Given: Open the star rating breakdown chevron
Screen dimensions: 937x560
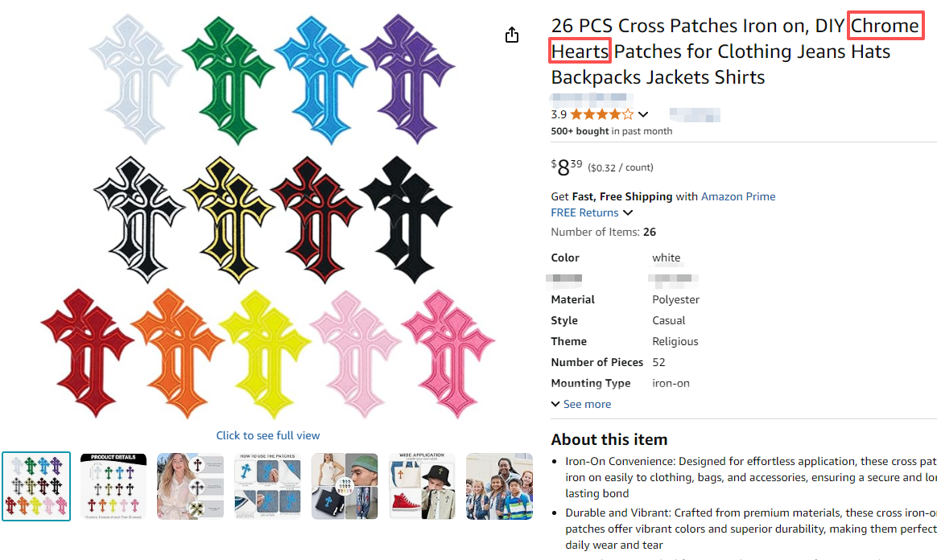Looking at the screenshot, I should tap(642, 114).
